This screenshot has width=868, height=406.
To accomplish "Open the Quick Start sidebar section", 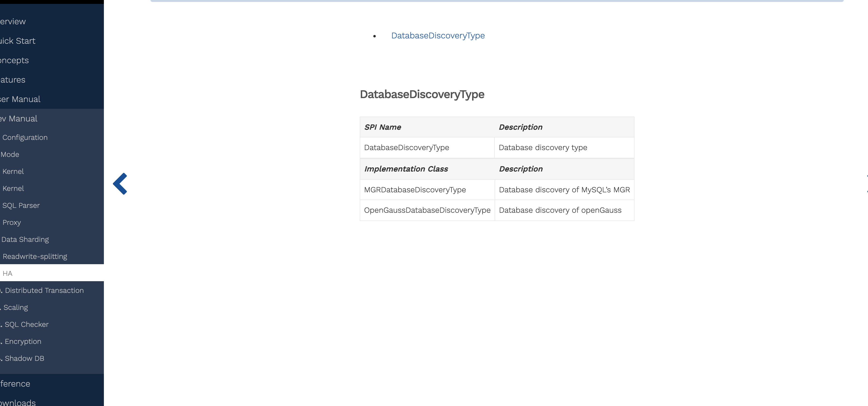I will [18, 41].
